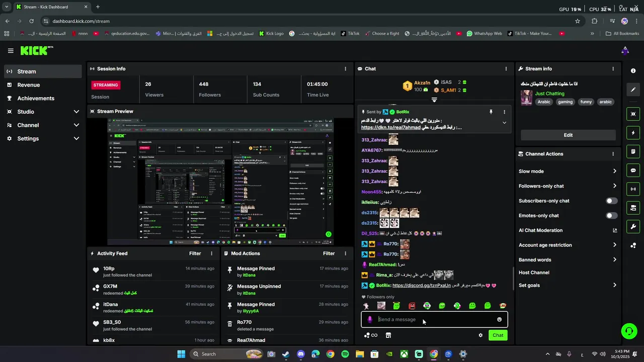Open Mod Actions Filter
The width and height of the screenshot is (644, 362).
tap(329, 253)
